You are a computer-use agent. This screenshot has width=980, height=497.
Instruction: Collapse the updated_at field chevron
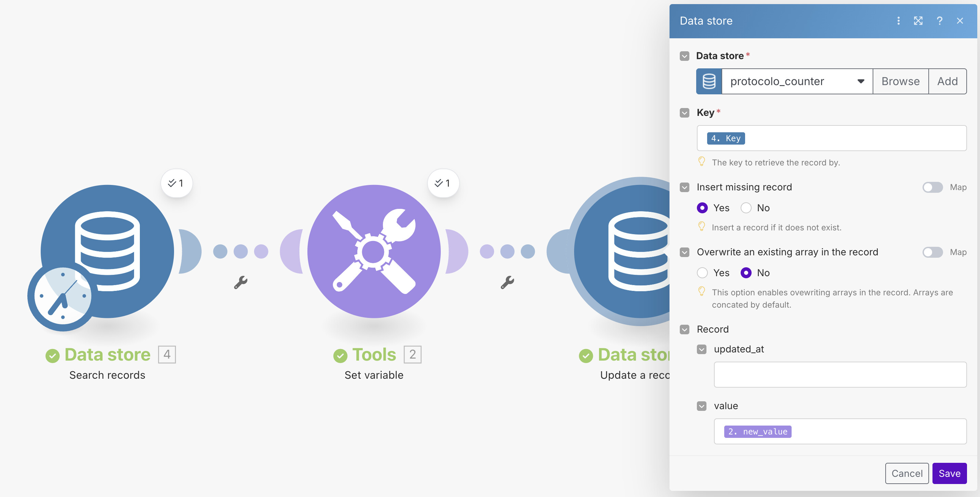pos(702,349)
